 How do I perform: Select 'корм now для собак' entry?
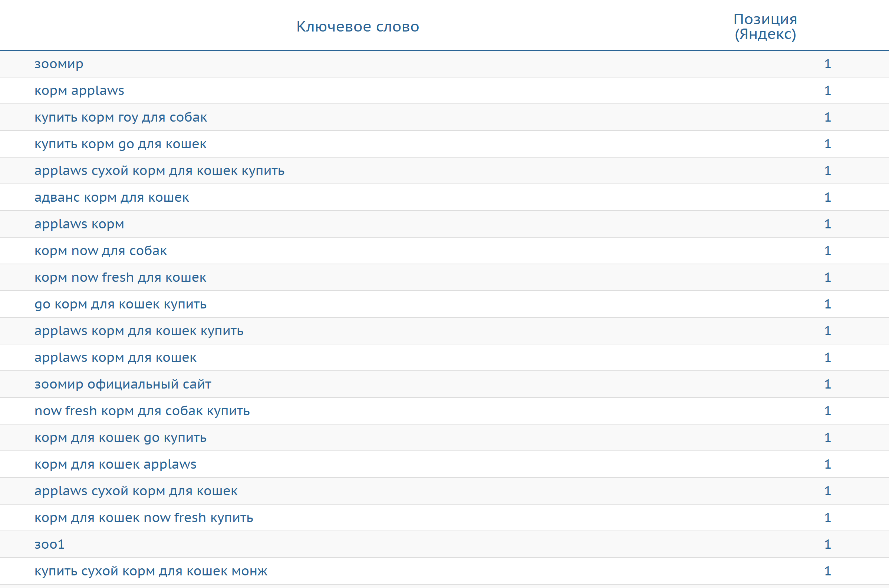tap(101, 251)
